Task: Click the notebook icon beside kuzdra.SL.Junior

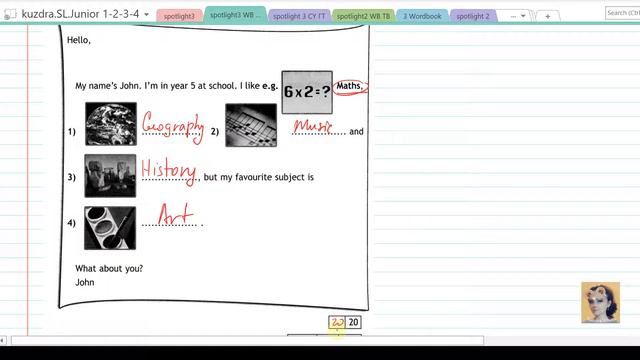Action: coord(10,14)
